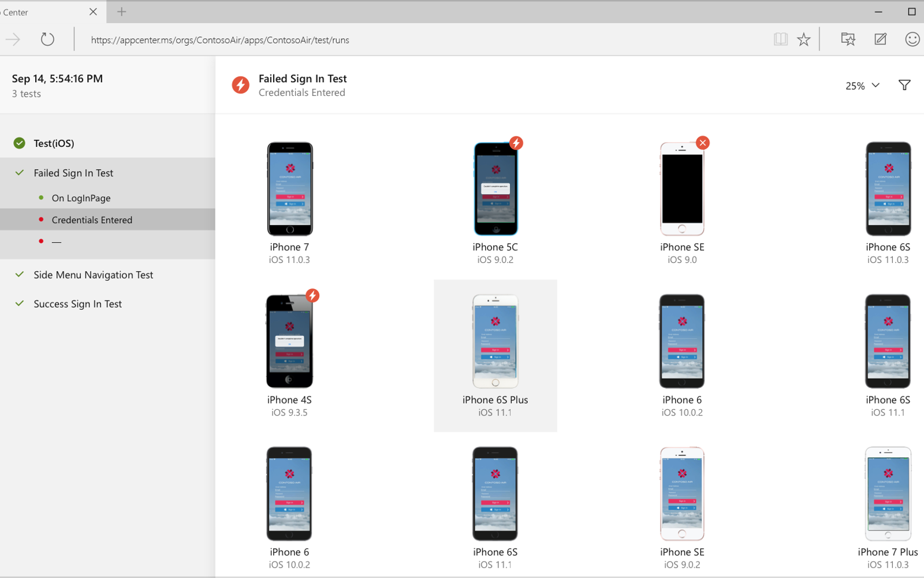Collapse the Failed Sign In Test item
Screen dimensions: 924x578
click(x=73, y=173)
